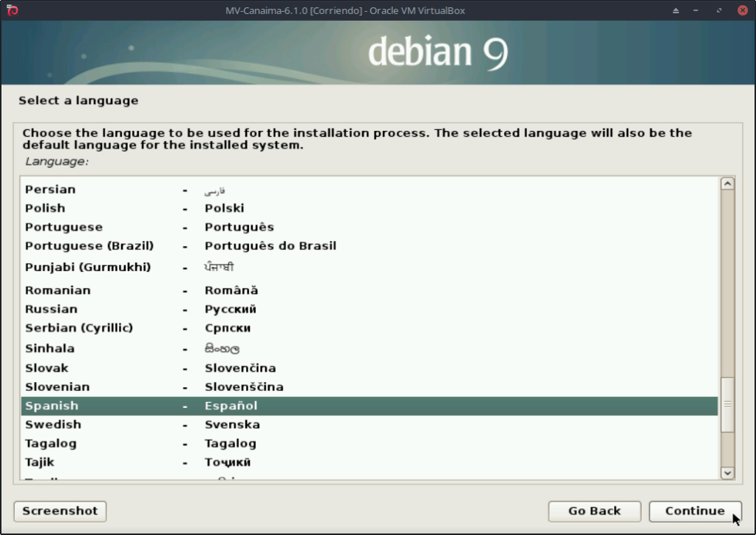Choose Romanian as installation language
The image size is (756, 535).
click(58, 290)
